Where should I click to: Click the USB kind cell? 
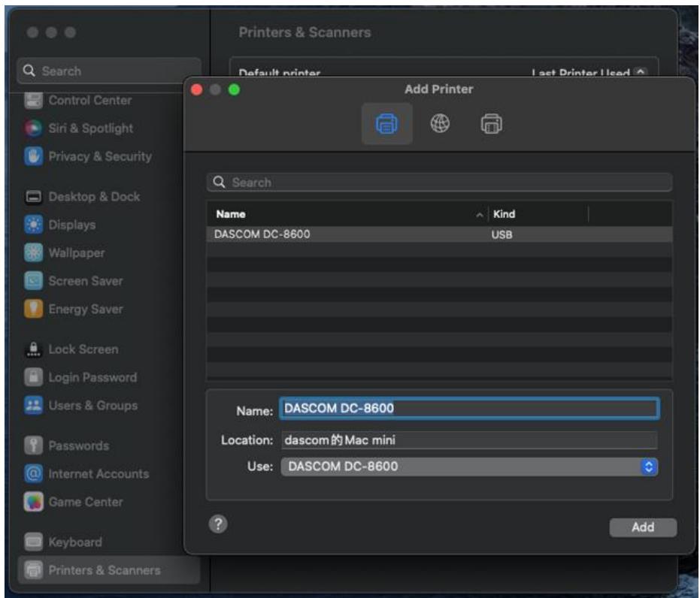coord(502,234)
